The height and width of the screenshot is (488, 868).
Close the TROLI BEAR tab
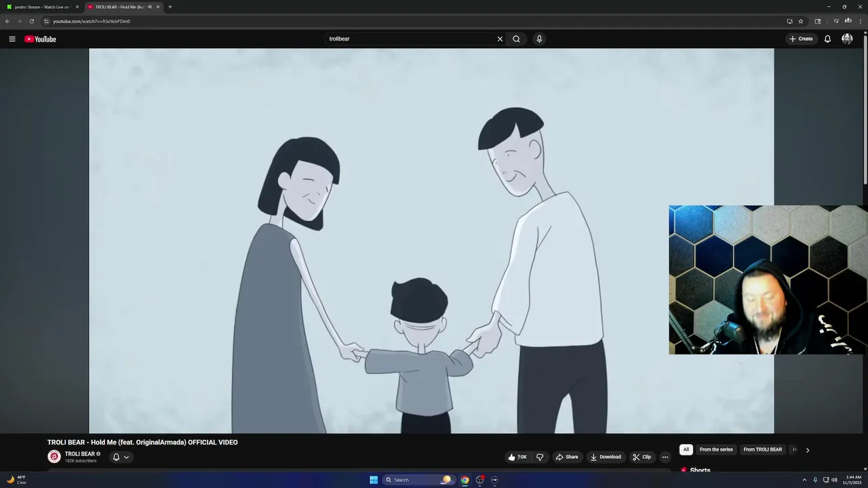(x=158, y=7)
